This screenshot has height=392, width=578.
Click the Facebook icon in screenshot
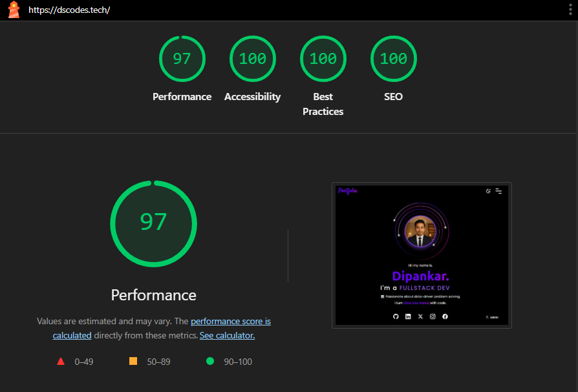point(445,316)
